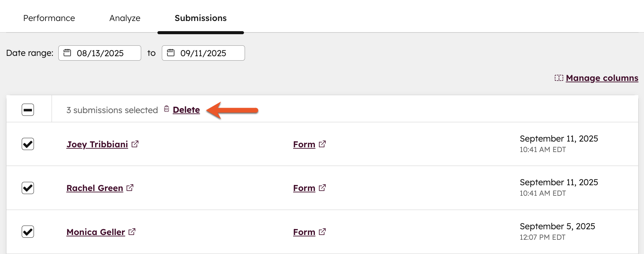This screenshot has width=644, height=254.
Task: Delete the selected submissions
Action: (186, 110)
